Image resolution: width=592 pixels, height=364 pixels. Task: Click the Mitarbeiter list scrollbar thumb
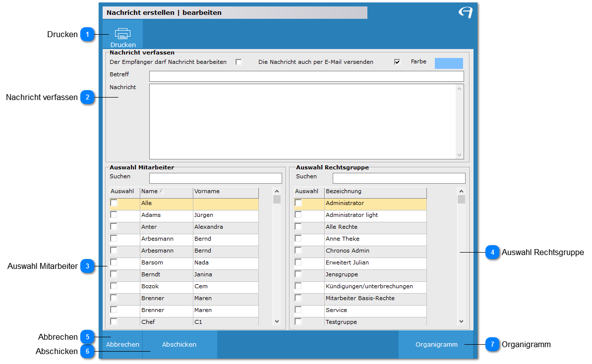277,199
